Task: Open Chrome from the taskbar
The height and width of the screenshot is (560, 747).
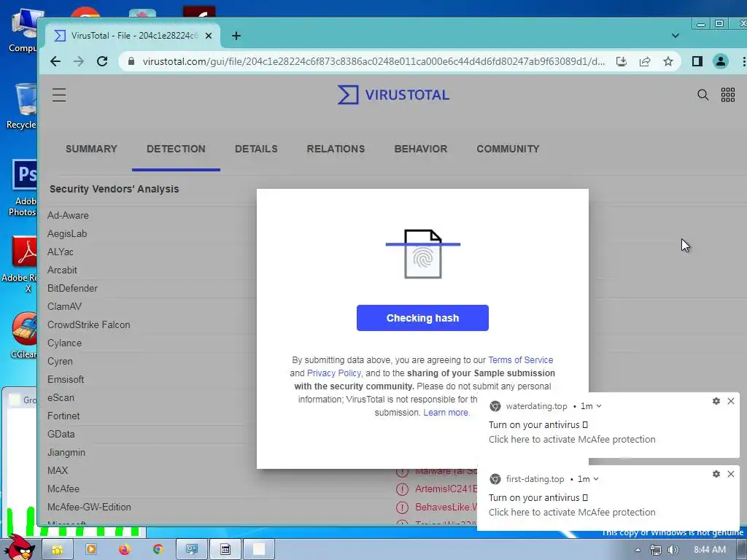Action: (x=158, y=549)
